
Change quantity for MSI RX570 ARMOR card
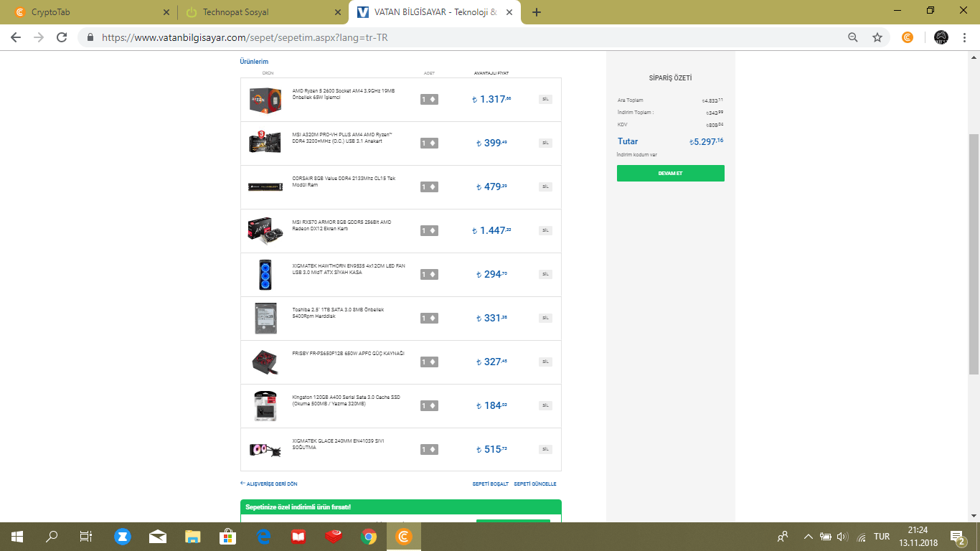[429, 230]
